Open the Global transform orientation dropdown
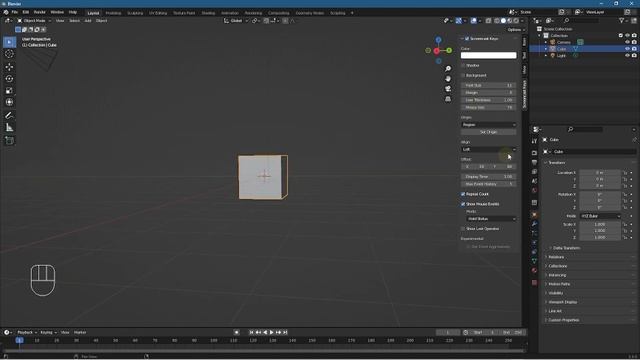 (236, 20)
